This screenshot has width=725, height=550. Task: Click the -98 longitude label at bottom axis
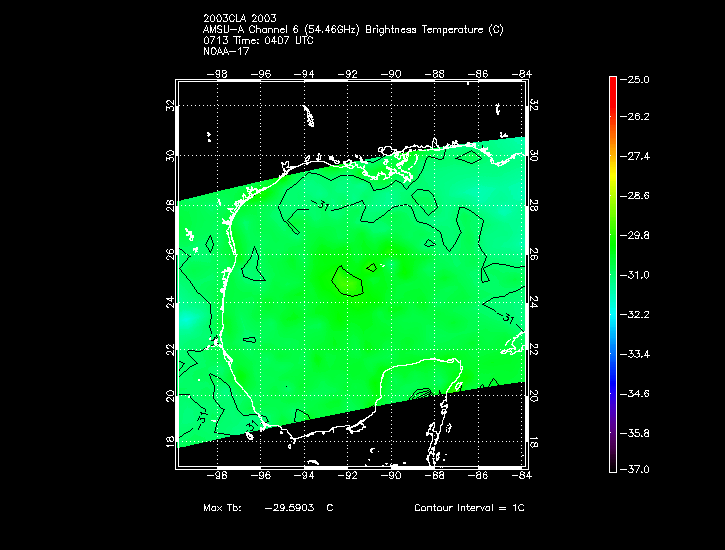tap(217, 475)
